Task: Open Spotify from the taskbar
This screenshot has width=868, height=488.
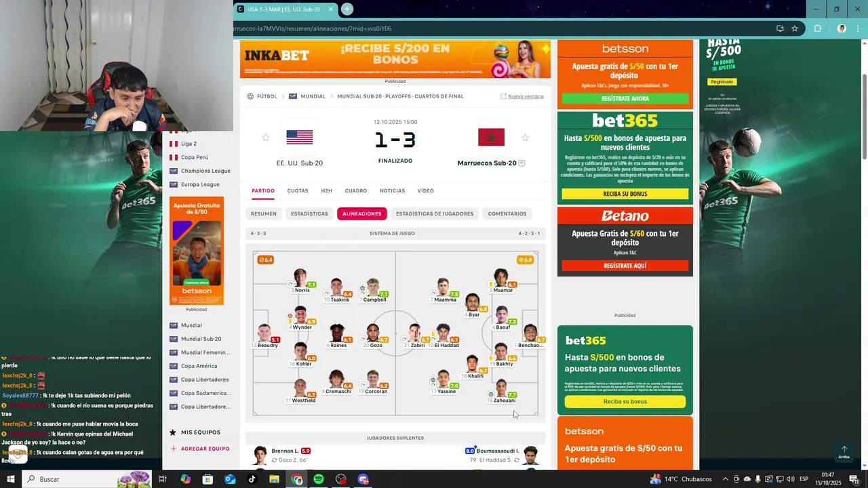Action: tap(319, 479)
